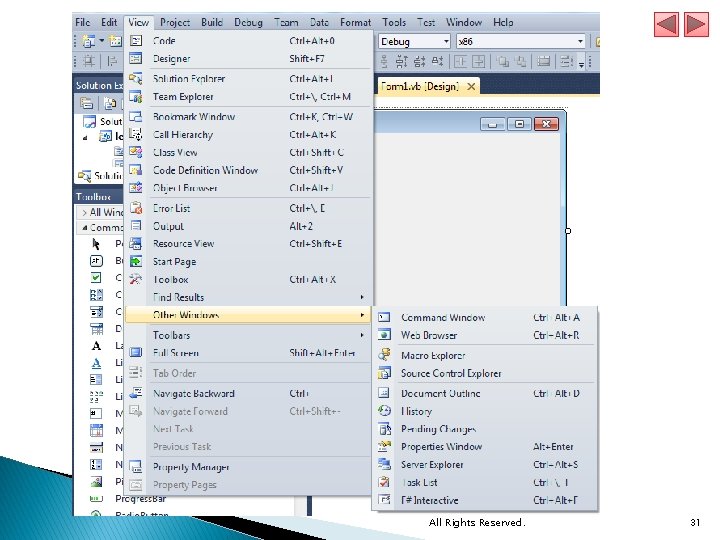Click the LinkLabel control icon in Toolbox
The image size is (720, 540).
(96, 363)
